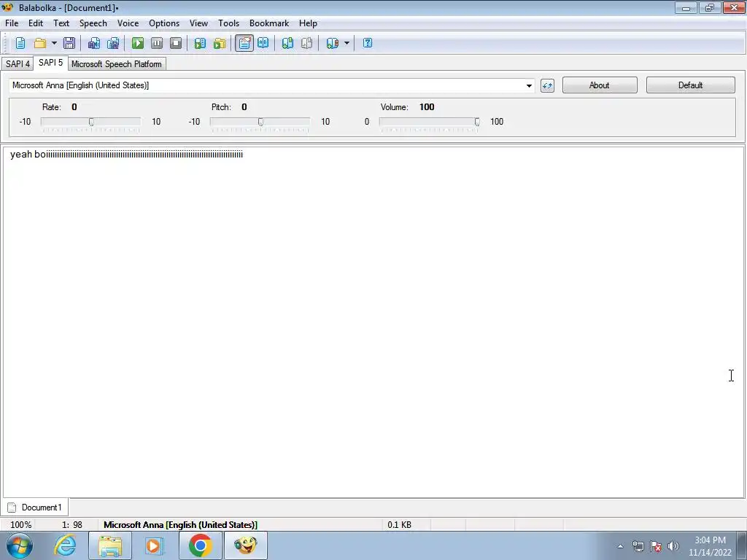Save the document with floppy disk icon

(x=69, y=43)
